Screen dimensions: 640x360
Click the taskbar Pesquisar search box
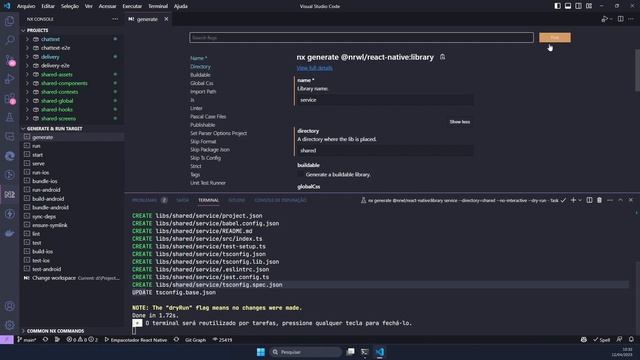[305, 352]
